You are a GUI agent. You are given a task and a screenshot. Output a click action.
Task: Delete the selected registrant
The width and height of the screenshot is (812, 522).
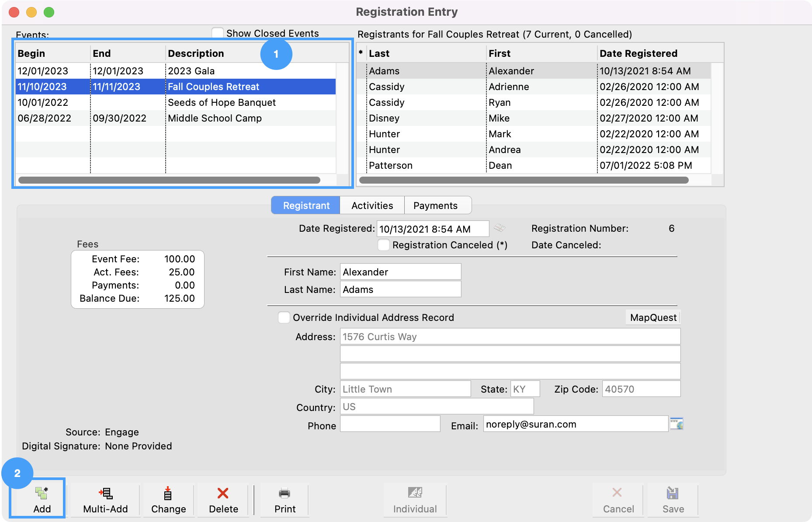(x=223, y=494)
